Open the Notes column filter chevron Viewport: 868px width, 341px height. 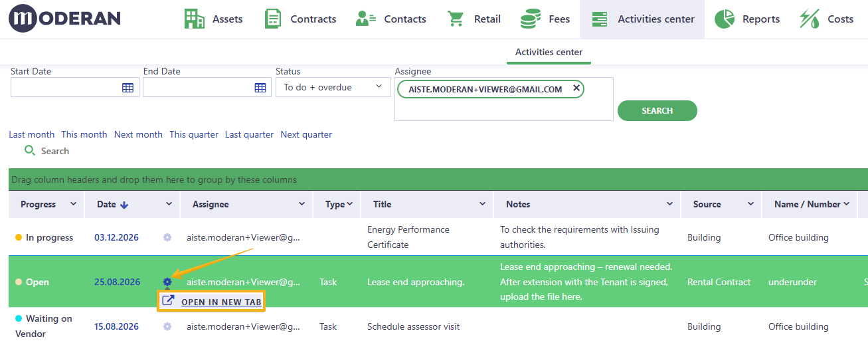(x=670, y=204)
